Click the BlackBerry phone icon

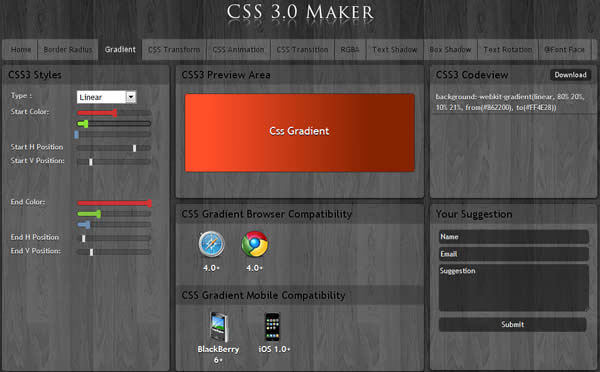(x=219, y=327)
